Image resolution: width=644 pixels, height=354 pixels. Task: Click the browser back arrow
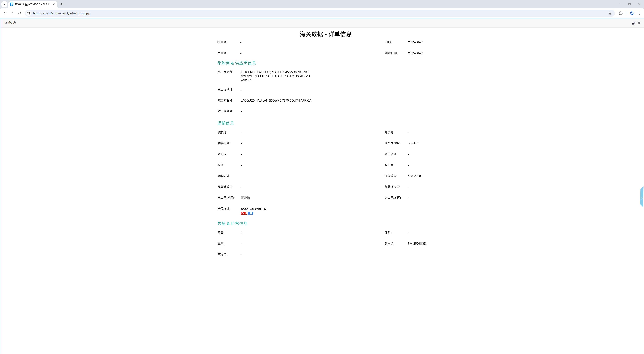tap(5, 13)
